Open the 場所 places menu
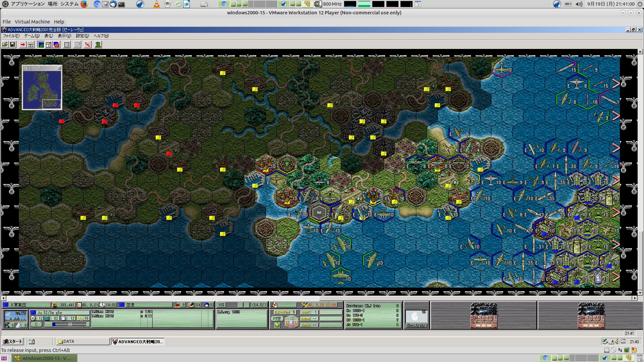 pos(53,4)
